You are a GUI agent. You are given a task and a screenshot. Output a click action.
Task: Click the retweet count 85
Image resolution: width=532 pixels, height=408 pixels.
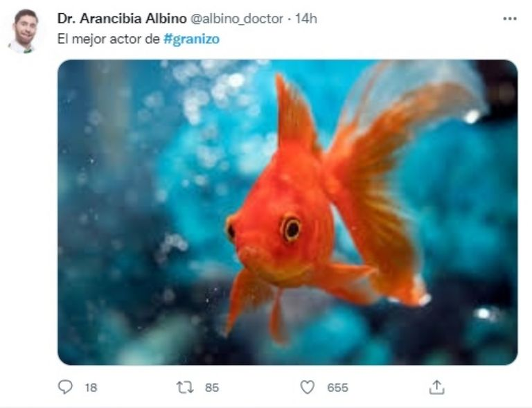(x=212, y=388)
